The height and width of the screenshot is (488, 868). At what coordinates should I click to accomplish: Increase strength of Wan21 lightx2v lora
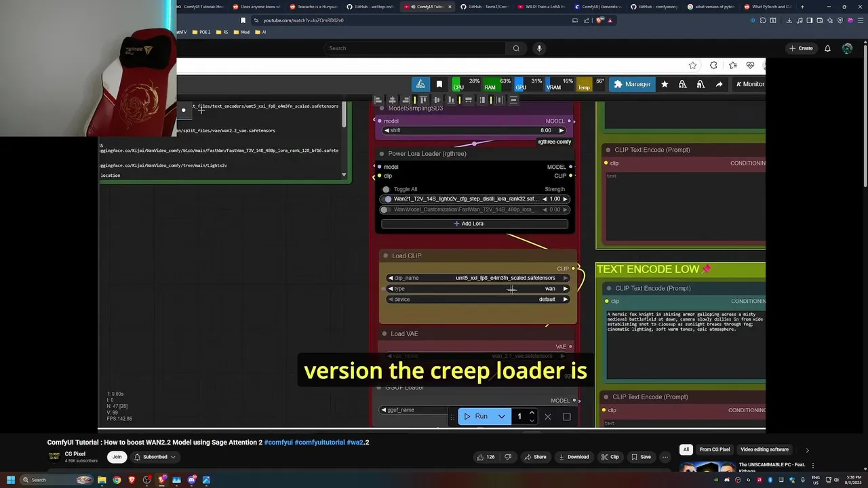click(564, 199)
